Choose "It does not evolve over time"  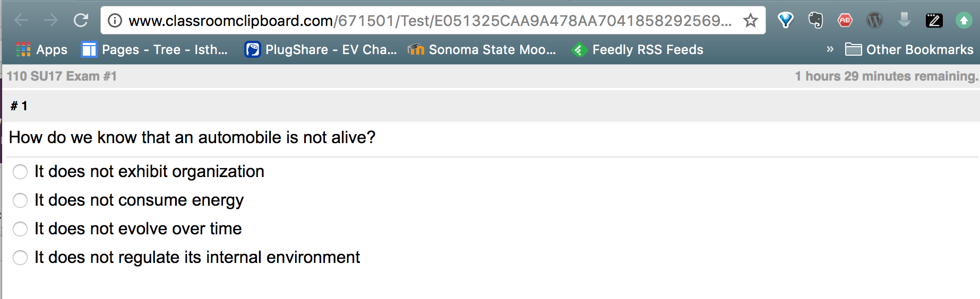pyautogui.click(x=20, y=229)
